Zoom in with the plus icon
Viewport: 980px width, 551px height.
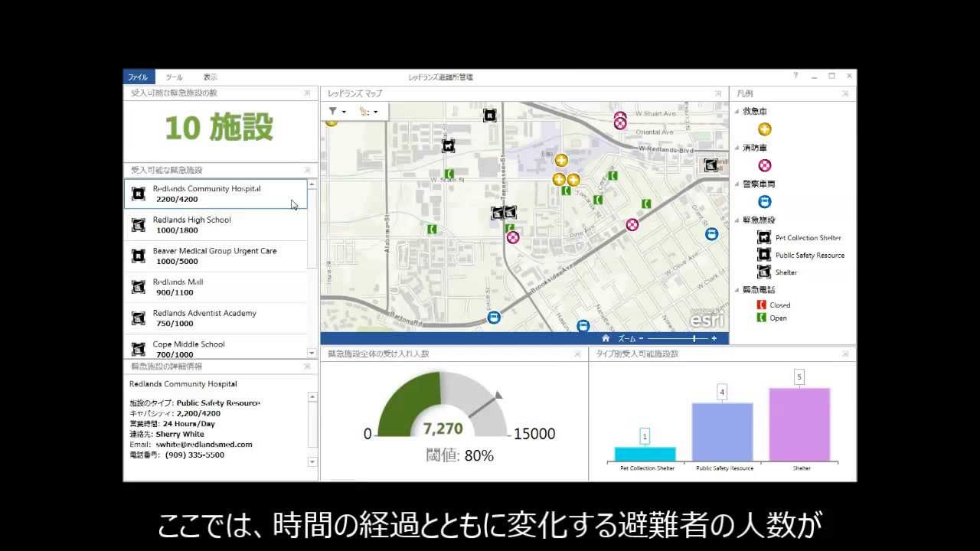714,338
